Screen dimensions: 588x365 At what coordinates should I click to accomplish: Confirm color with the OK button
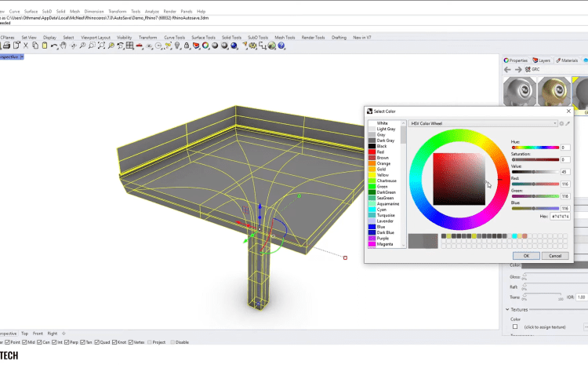tap(526, 255)
